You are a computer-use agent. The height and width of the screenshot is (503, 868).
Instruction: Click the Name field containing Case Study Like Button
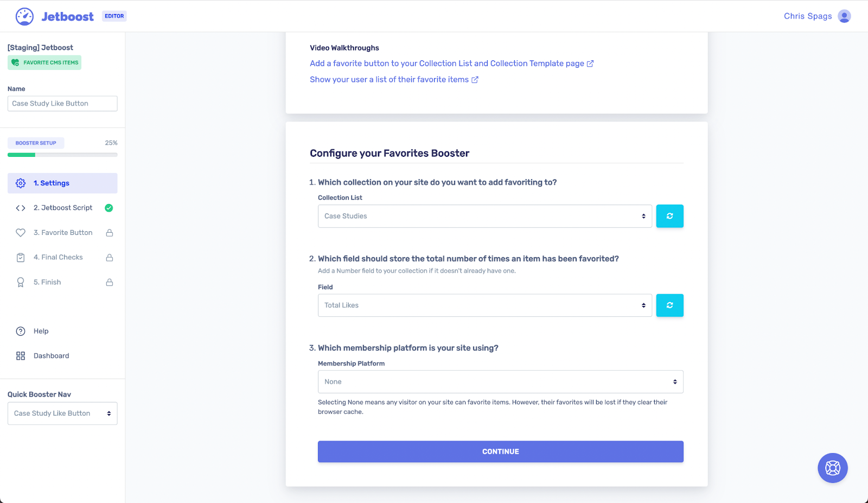[x=62, y=103]
